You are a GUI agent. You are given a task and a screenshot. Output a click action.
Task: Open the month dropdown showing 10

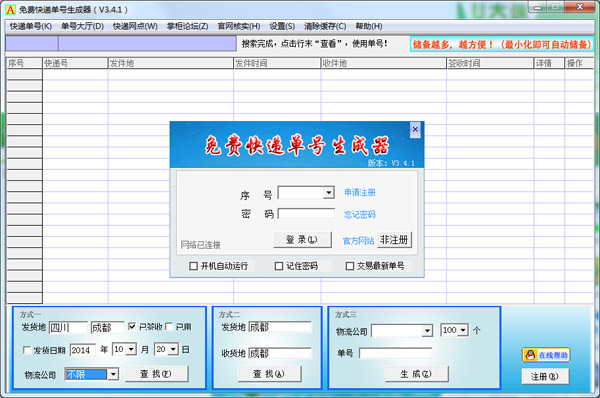point(131,349)
